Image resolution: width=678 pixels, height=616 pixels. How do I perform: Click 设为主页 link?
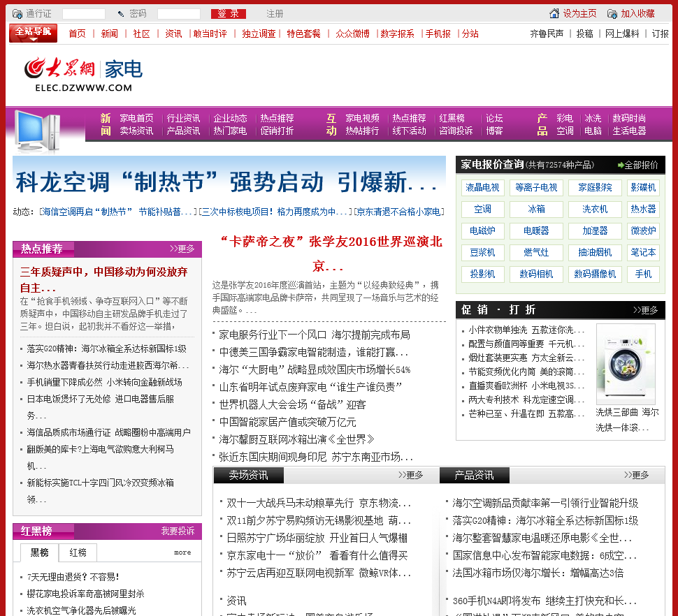coord(579,13)
